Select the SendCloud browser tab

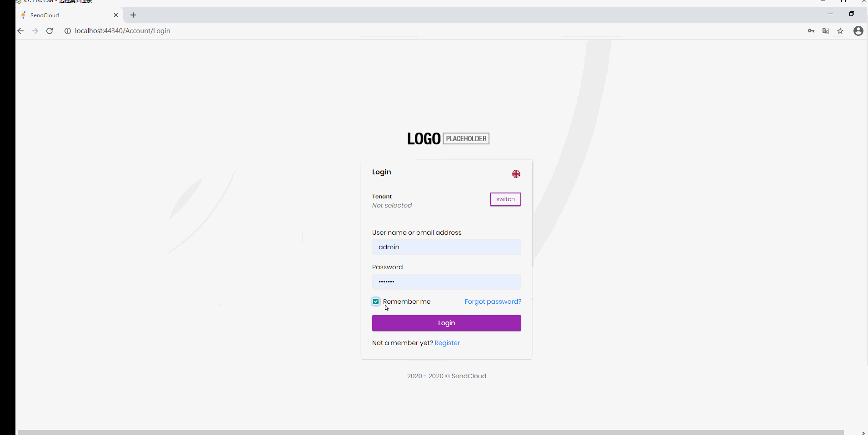coord(68,15)
